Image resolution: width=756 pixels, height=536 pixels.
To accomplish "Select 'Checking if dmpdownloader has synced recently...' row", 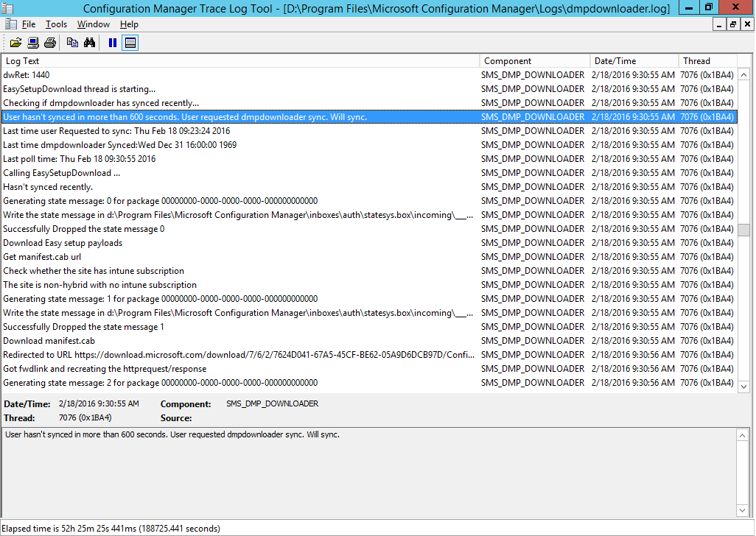I will (369, 103).
